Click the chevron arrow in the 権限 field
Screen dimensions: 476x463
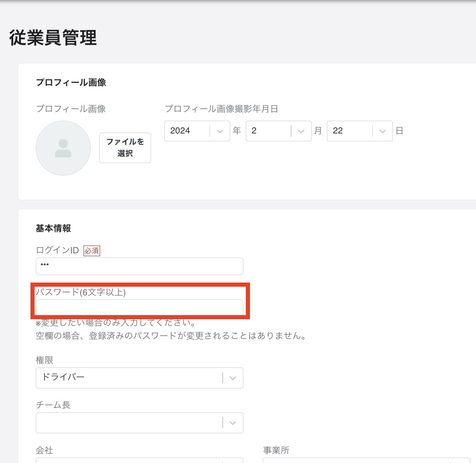click(233, 378)
